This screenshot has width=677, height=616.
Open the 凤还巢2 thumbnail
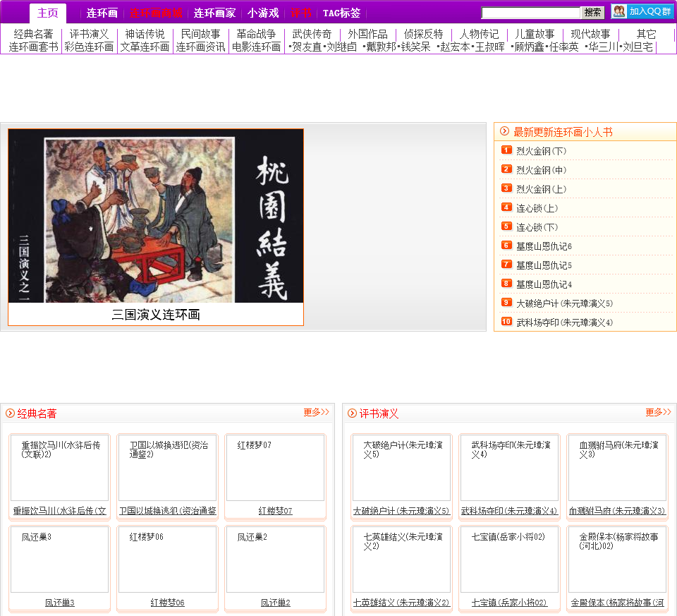[x=276, y=560]
